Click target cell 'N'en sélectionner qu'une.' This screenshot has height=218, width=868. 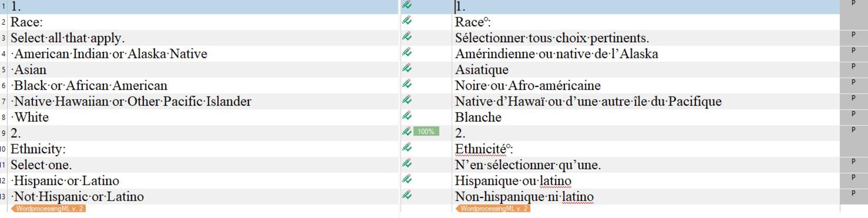coord(528,165)
